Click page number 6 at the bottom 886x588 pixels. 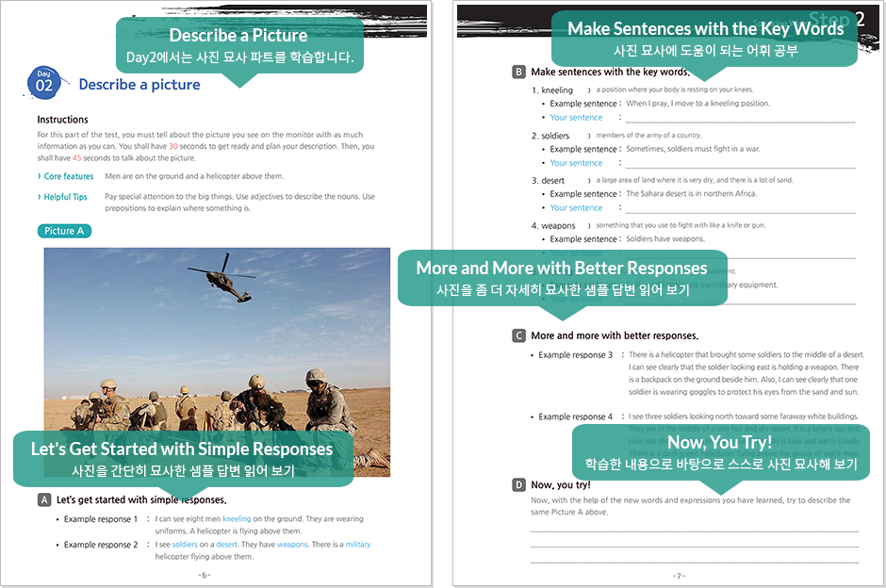tap(205, 575)
